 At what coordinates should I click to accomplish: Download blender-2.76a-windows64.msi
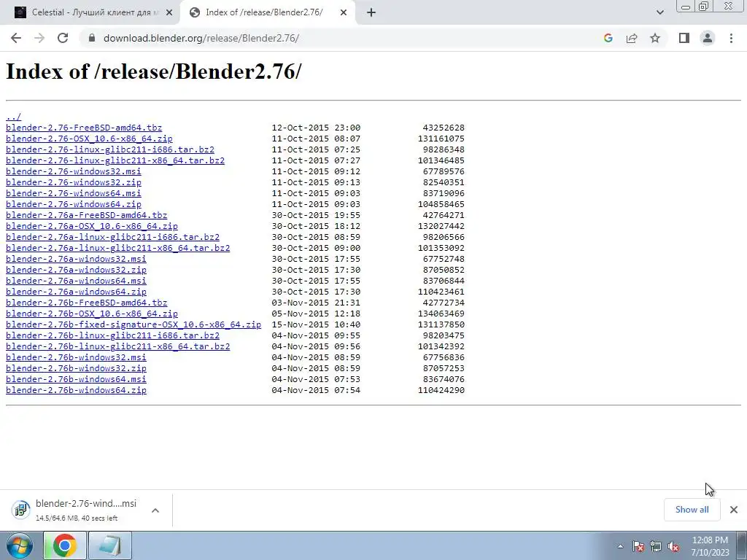[76, 281]
